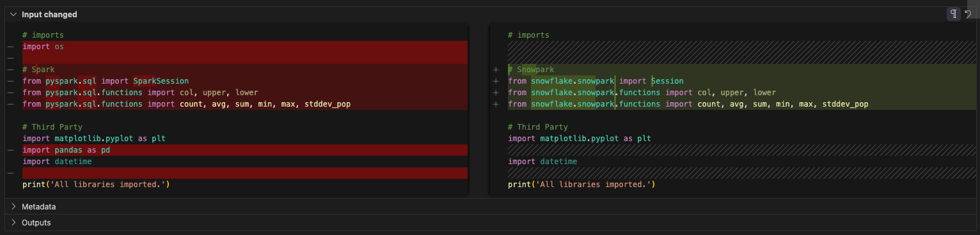The width and height of the screenshot is (980, 235).
Task: Expand the Metadata section
Action: coord(13,207)
